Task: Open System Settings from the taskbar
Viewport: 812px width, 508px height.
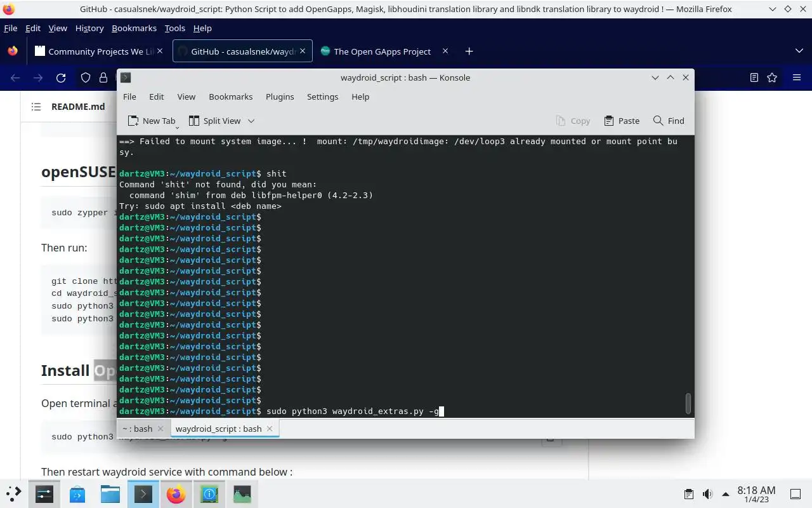Action: 44,493
